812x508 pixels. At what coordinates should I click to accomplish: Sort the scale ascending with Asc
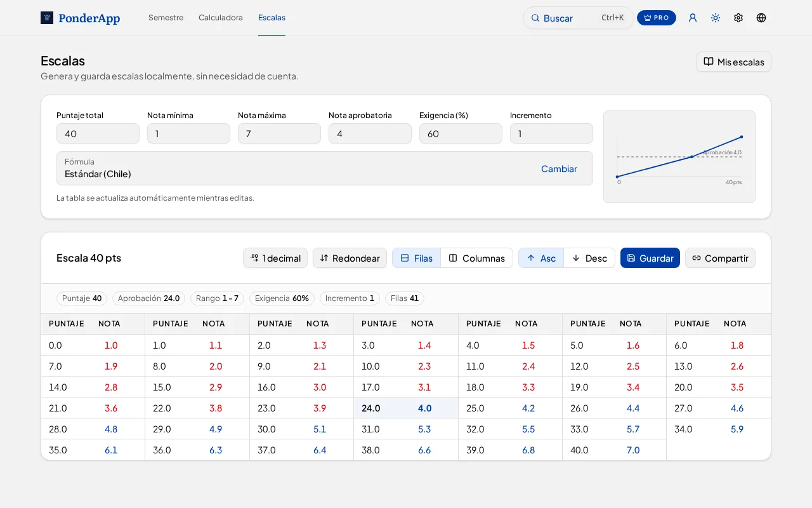tap(541, 258)
